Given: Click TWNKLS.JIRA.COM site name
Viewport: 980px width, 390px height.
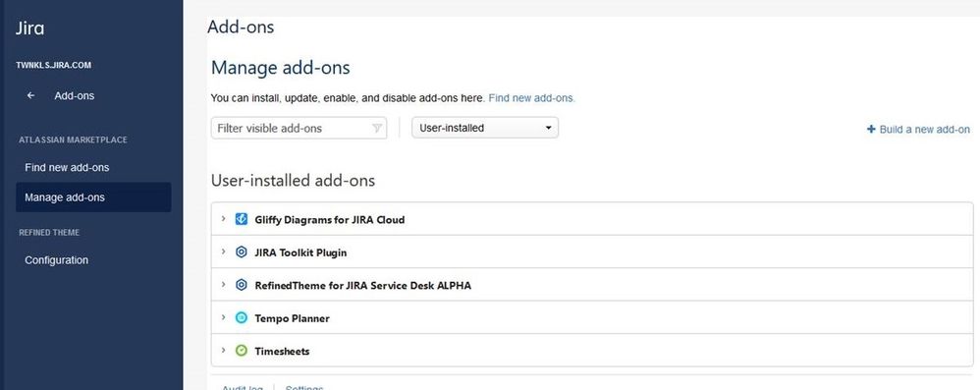Looking at the screenshot, I should pyautogui.click(x=54, y=65).
